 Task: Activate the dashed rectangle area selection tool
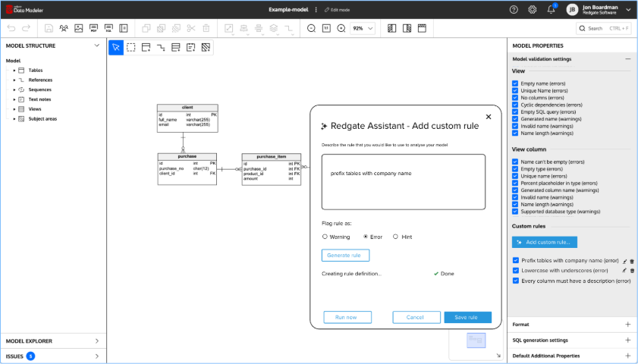click(x=130, y=47)
